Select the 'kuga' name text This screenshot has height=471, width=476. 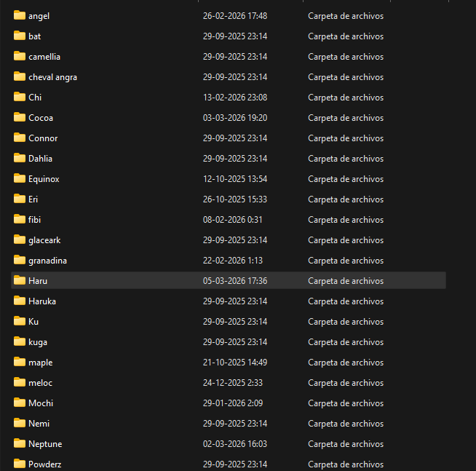38,342
